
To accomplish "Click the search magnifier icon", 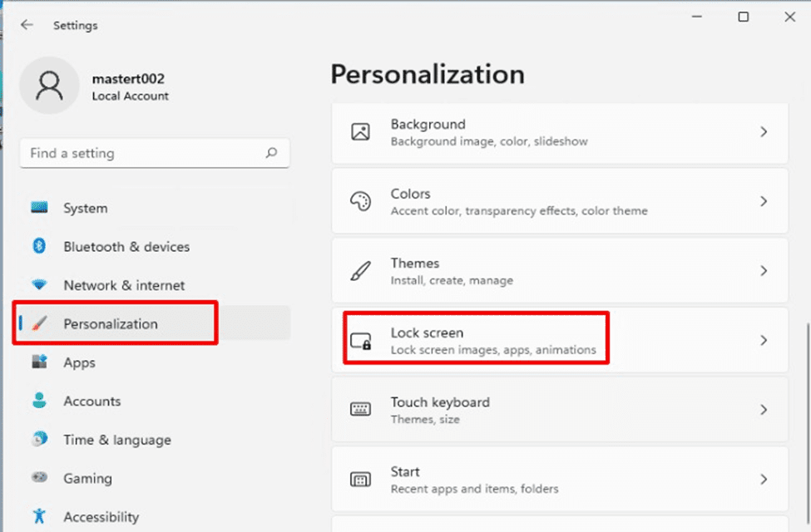I will [271, 154].
